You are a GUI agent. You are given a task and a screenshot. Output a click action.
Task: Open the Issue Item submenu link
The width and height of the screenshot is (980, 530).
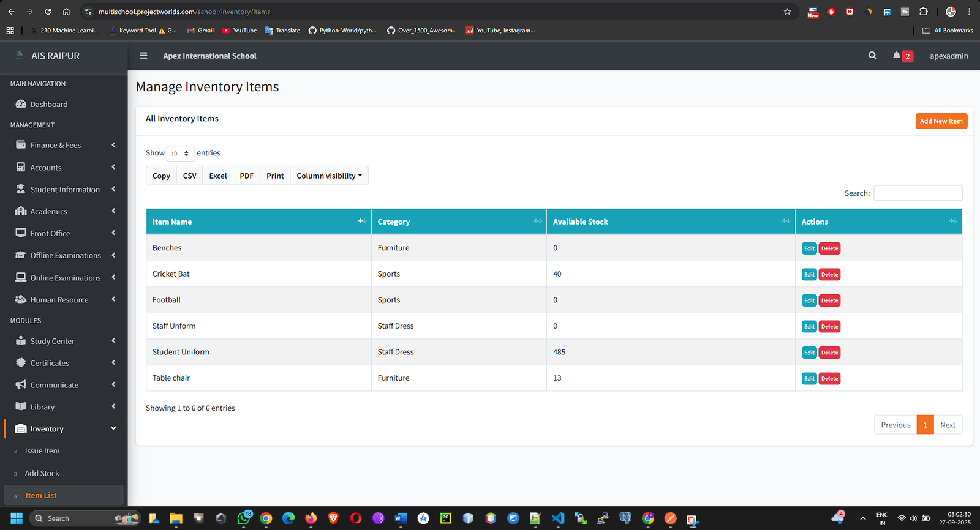click(42, 451)
